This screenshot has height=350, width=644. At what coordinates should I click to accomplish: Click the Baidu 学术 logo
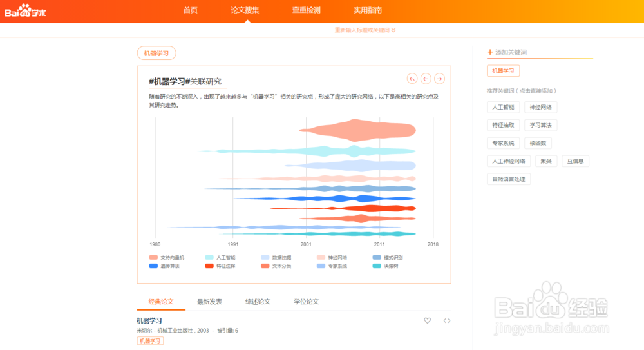tap(25, 11)
